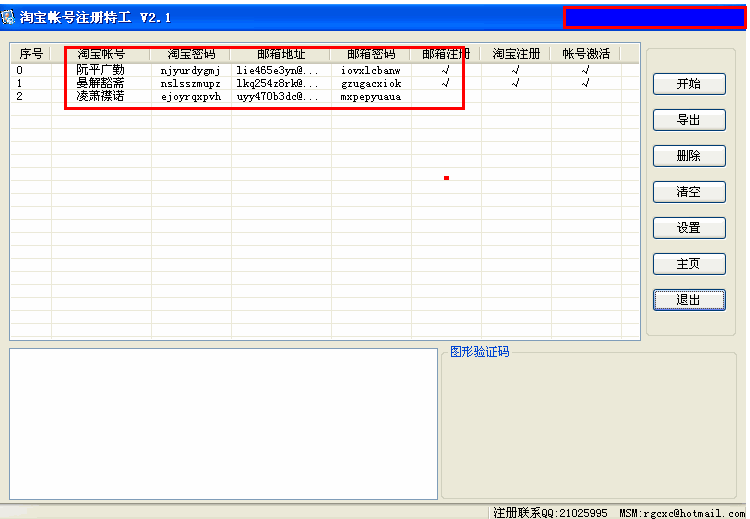Click email cell uyy470b3dc@...

click(x=277, y=97)
